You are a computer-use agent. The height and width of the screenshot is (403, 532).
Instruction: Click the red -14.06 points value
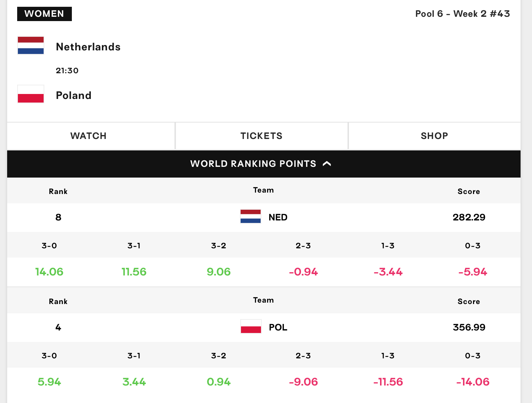click(x=473, y=382)
